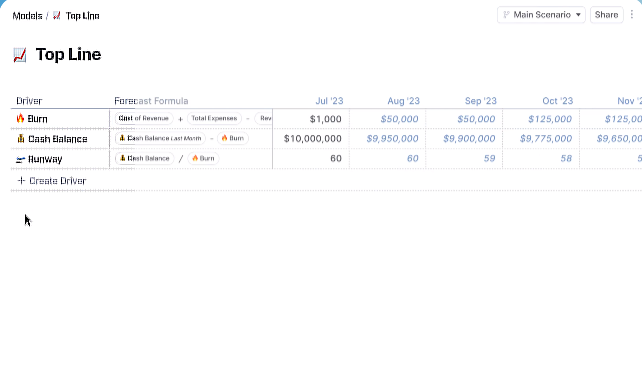Click the Jul '23 column header
The height and width of the screenshot is (385, 642).
[x=329, y=101]
